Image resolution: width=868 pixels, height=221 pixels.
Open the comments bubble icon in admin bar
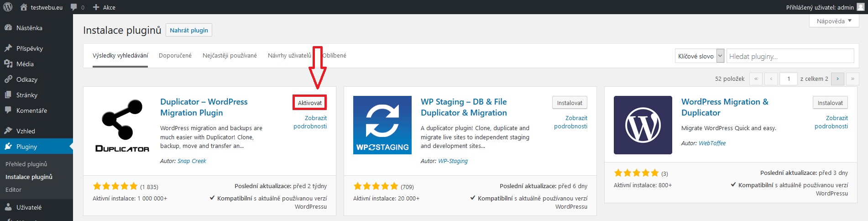point(74,7)
